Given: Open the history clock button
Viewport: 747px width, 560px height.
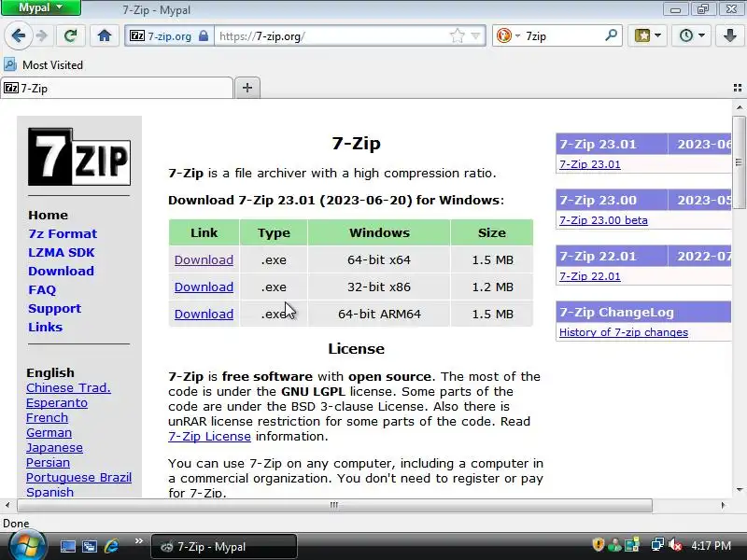Looking at the screenshot, I should click(x=686, y=35).
